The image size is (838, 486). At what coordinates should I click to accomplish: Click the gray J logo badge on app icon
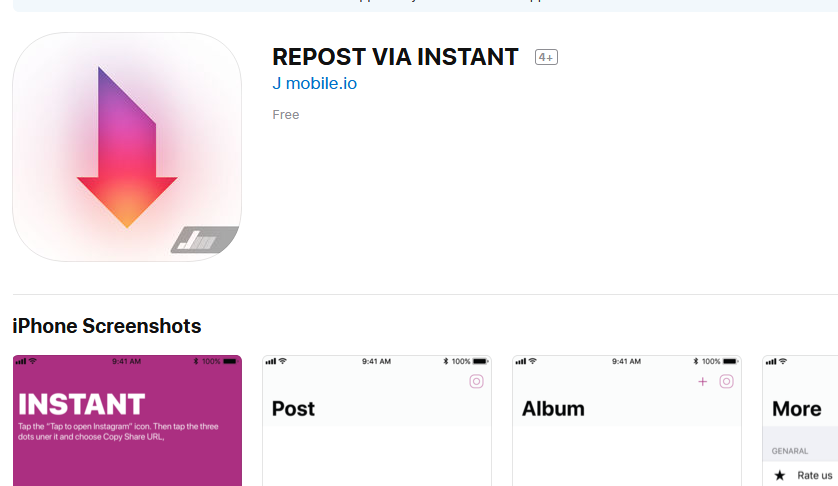pos(204,241)
